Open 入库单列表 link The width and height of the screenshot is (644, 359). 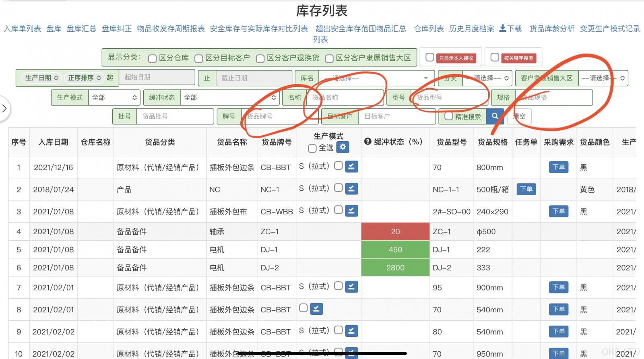point(23,29)
